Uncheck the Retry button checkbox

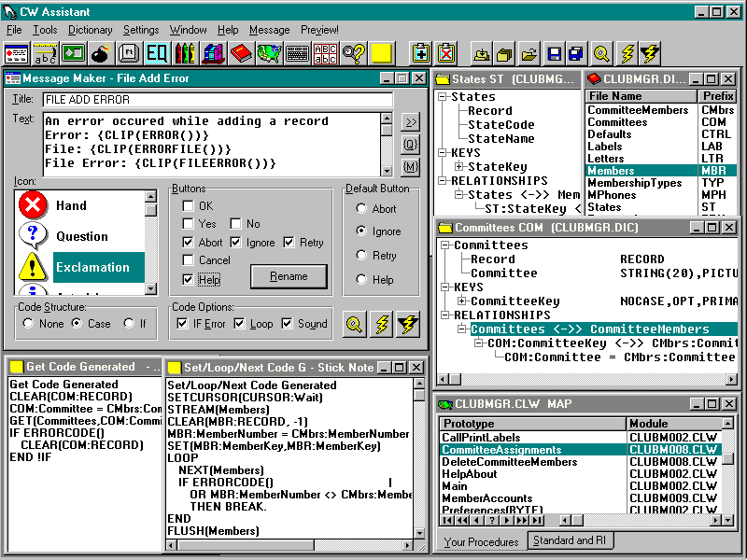coord(289,243)
